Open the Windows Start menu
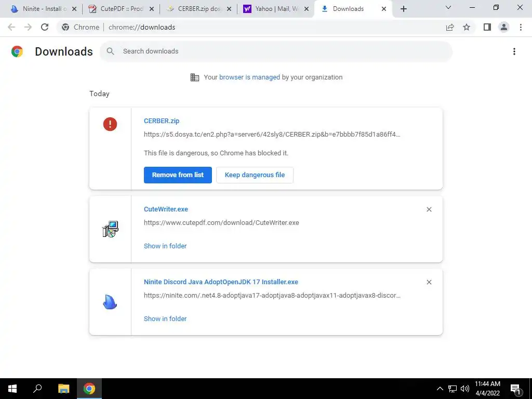Image resolution: width=532 pixels, height=399 pixels. pos(12,389)
